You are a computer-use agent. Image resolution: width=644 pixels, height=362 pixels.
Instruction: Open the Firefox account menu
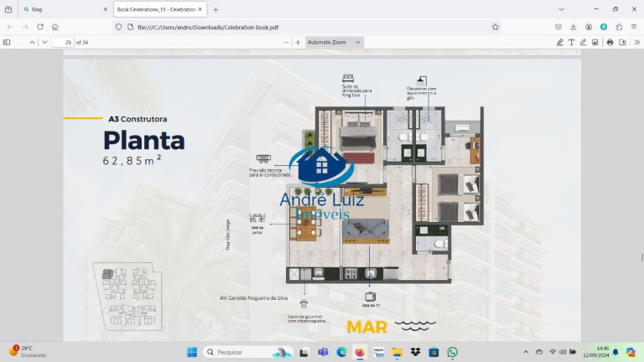pos(589,27)
